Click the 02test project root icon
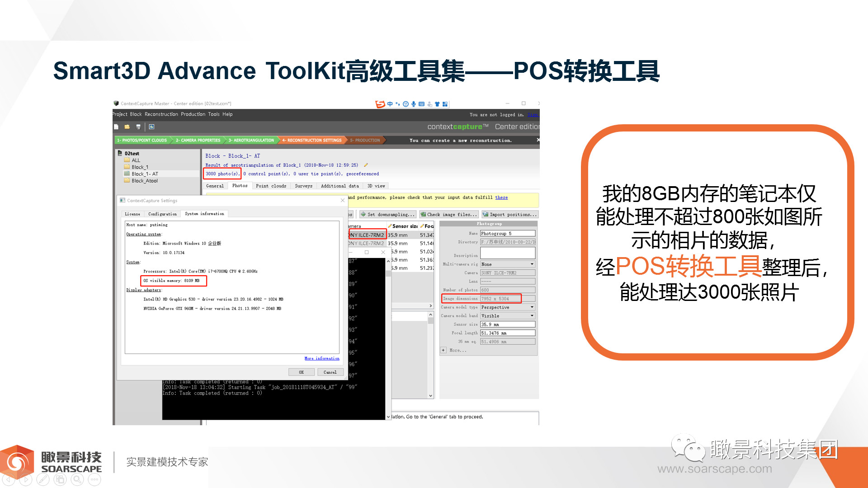The height and width of the screenshot is (488, 868). click(x=119, y=154)
